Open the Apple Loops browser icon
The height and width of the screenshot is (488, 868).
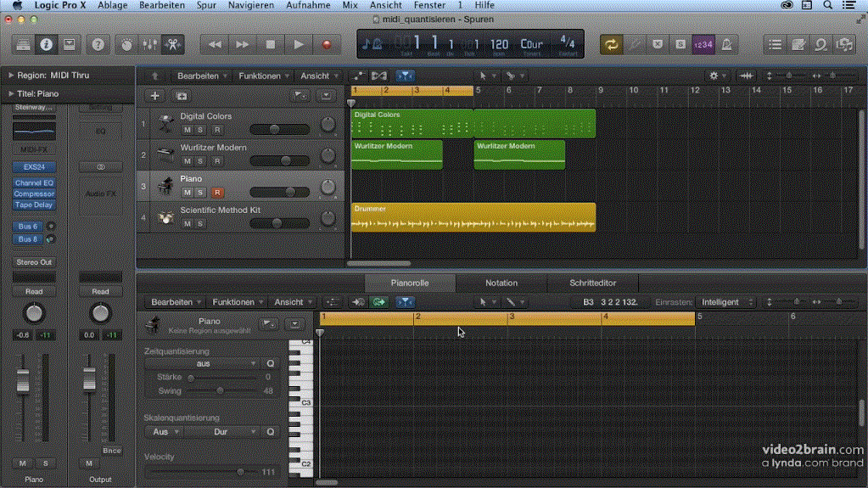[x=821, y=44]
